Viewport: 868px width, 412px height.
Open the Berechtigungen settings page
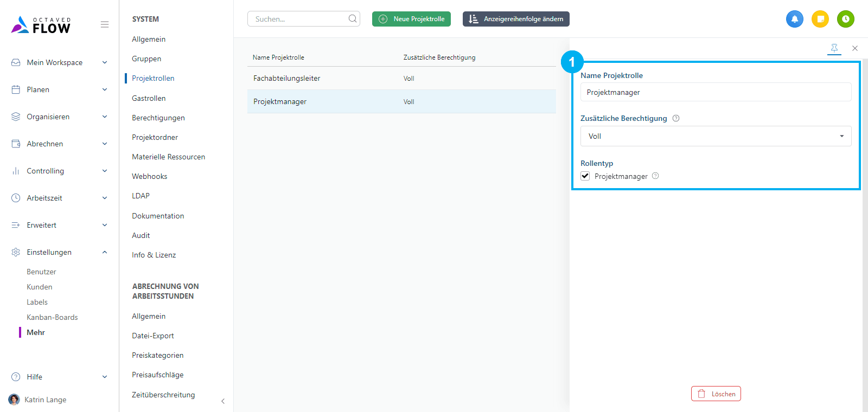tap(158, 118)
